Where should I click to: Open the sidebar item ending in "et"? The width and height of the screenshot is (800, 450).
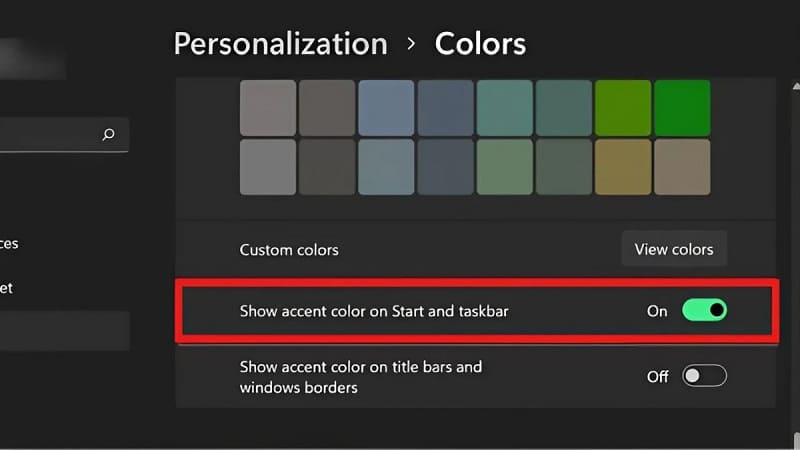click(x=6, y=288)
